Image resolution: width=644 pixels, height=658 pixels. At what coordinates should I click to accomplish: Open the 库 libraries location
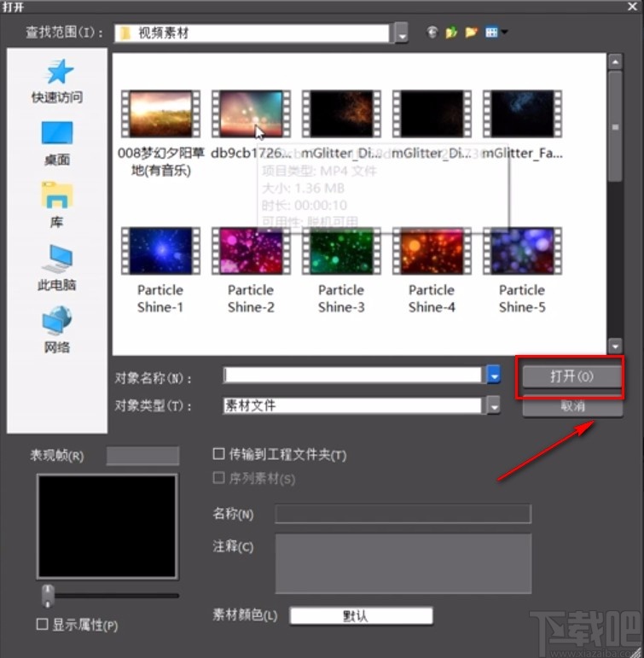coord(57,205)
